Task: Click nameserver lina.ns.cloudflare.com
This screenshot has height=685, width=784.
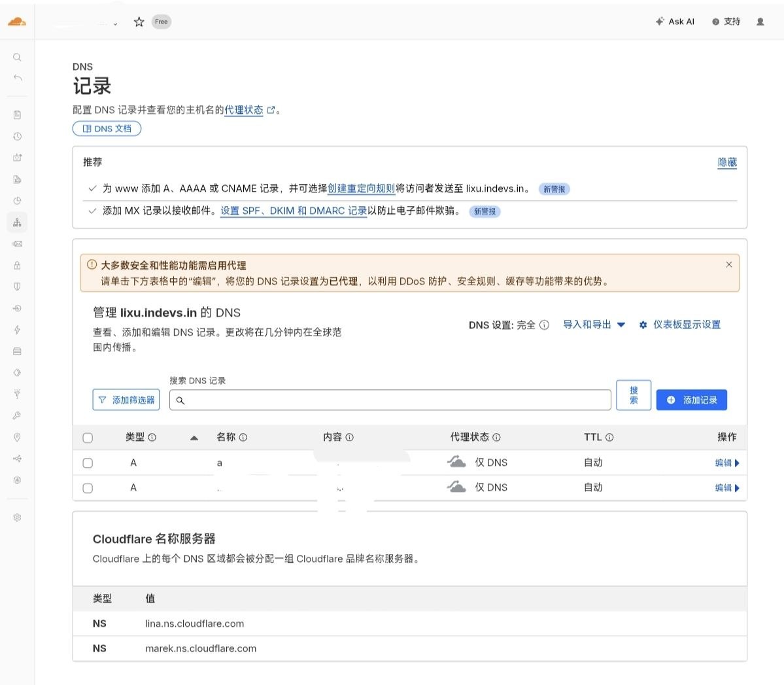Action: tap(194, 624)
